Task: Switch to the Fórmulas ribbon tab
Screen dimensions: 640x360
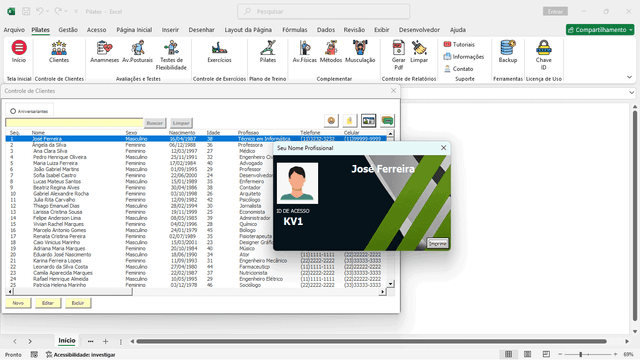Action: pos(295,30)
